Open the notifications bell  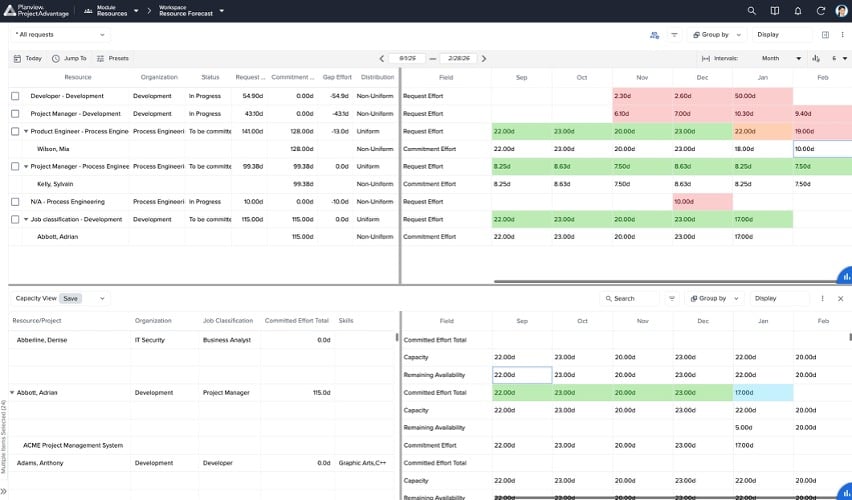pos(798,11)
